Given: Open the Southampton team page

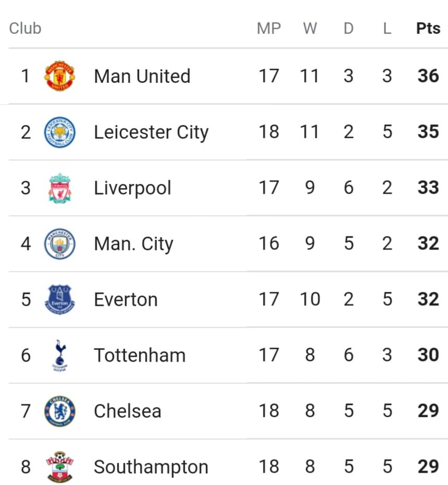Looking at the screenshot, I should click(151, 467).
